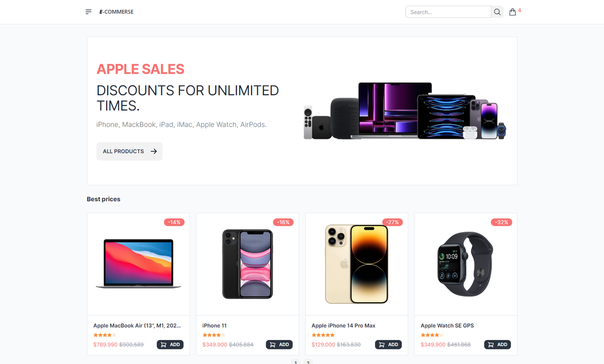
Task: Click the iPhone 11 star rating
Action: pyautogui.click(x=214, y=335)
